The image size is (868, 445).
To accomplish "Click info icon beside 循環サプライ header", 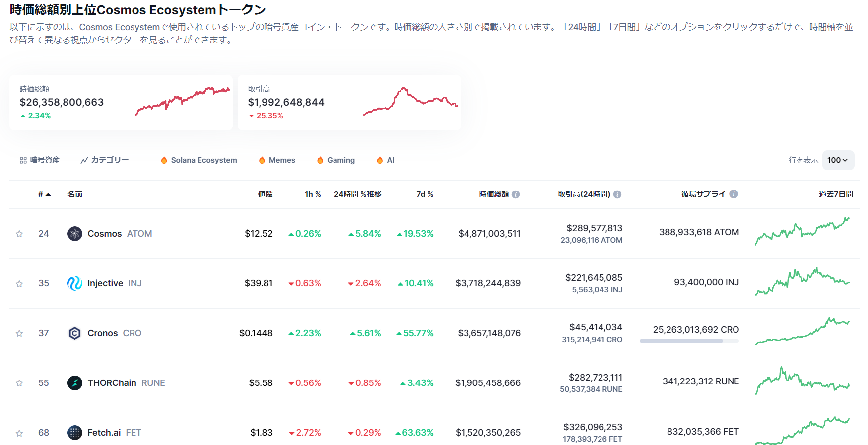I will tap(734, 194).
